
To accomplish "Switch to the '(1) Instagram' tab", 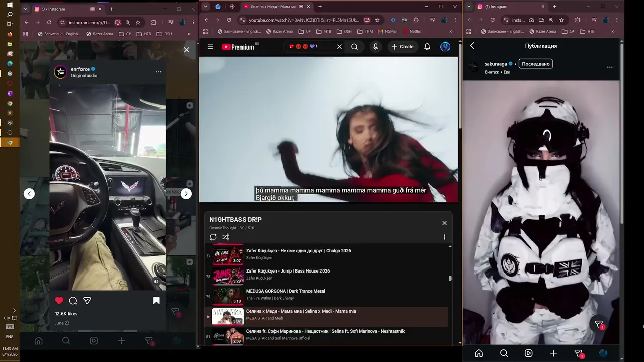I will pyautogui.click(x=511, y=7).
